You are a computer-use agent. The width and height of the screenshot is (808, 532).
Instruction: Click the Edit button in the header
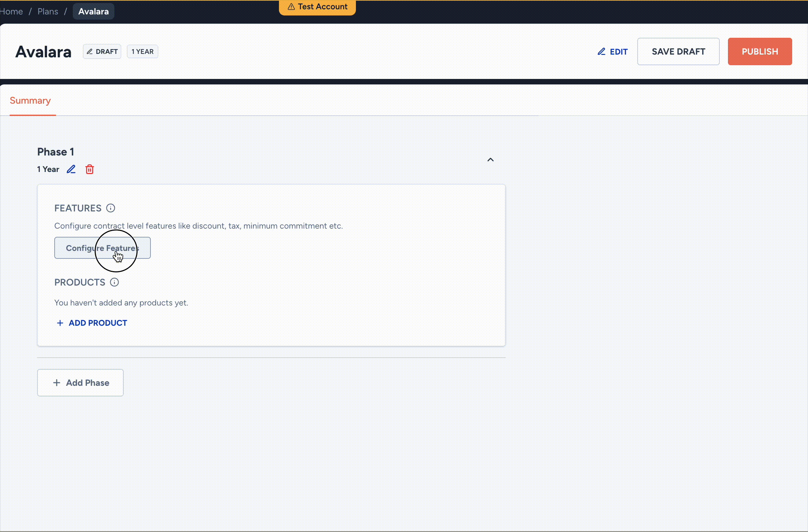click(613, 51)
